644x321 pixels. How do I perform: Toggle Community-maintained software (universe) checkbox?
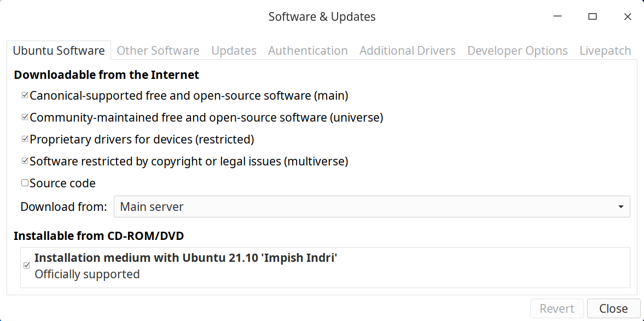25,117
